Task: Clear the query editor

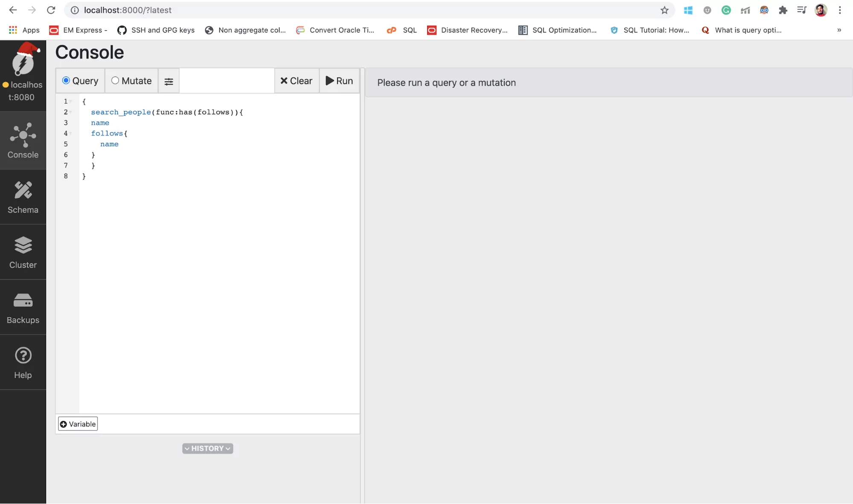Action: point(296,81)
